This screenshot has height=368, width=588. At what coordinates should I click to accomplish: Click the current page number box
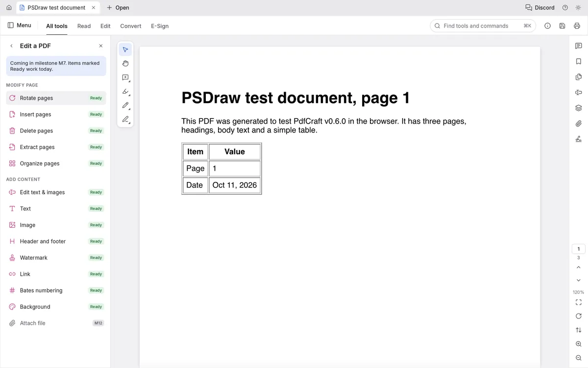579,249
